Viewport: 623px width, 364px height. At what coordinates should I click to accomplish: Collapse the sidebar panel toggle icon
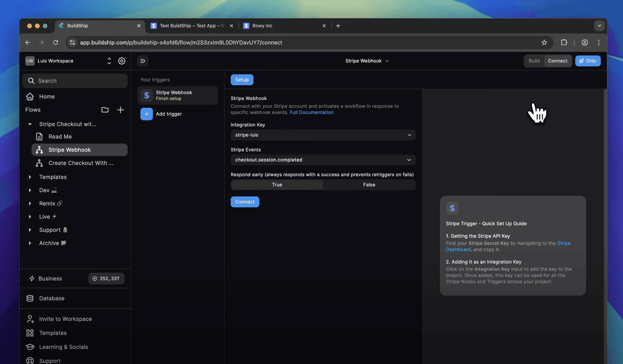click(143, 61)
